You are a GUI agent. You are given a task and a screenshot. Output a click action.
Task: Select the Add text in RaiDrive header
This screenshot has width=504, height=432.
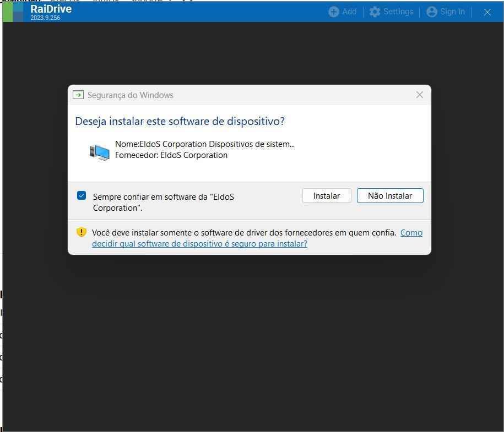(349, 12)
